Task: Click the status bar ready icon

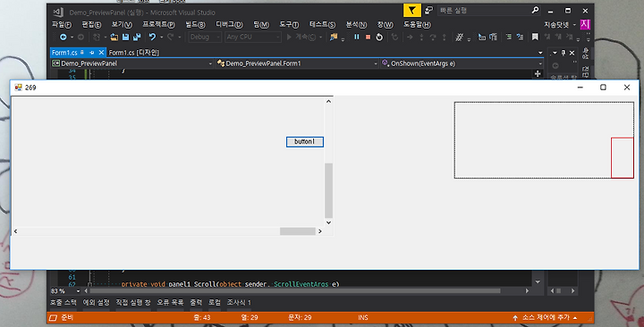Action: [53, 317]
